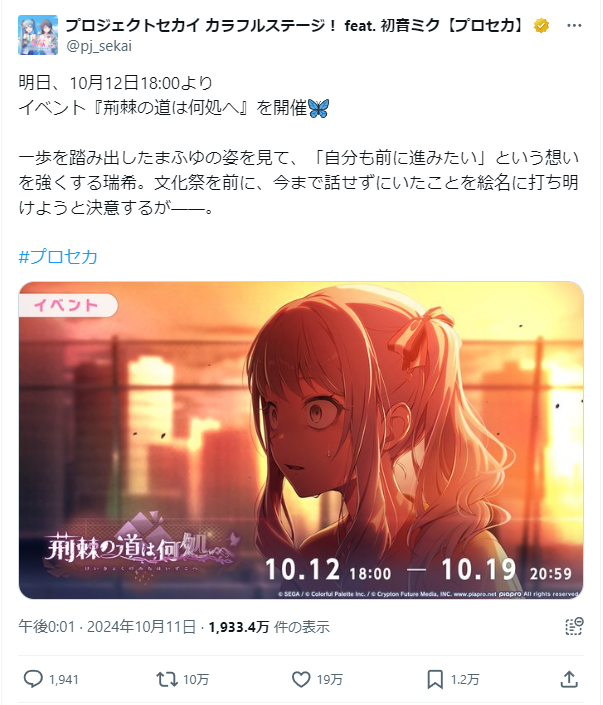This screenshot has width=603, height=705.
Task: Click the reply speech bubble icon
Action: point(33,679)
